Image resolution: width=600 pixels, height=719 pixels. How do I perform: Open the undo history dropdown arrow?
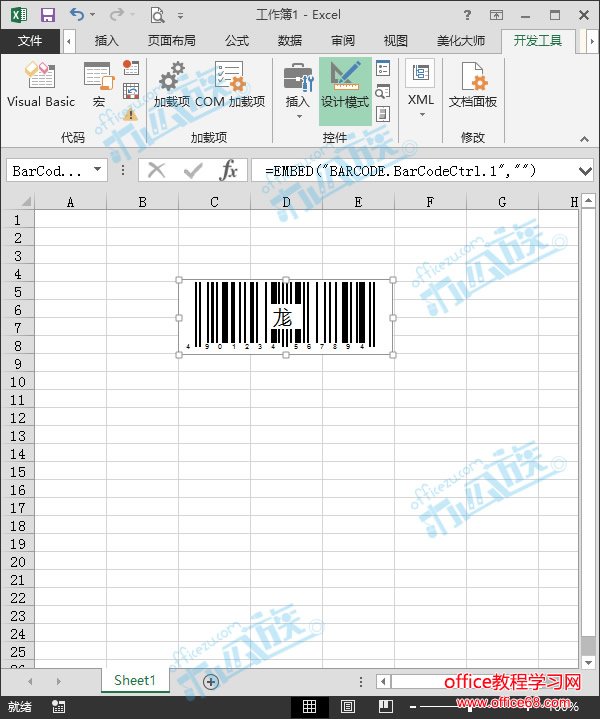[x=93, y=15]
